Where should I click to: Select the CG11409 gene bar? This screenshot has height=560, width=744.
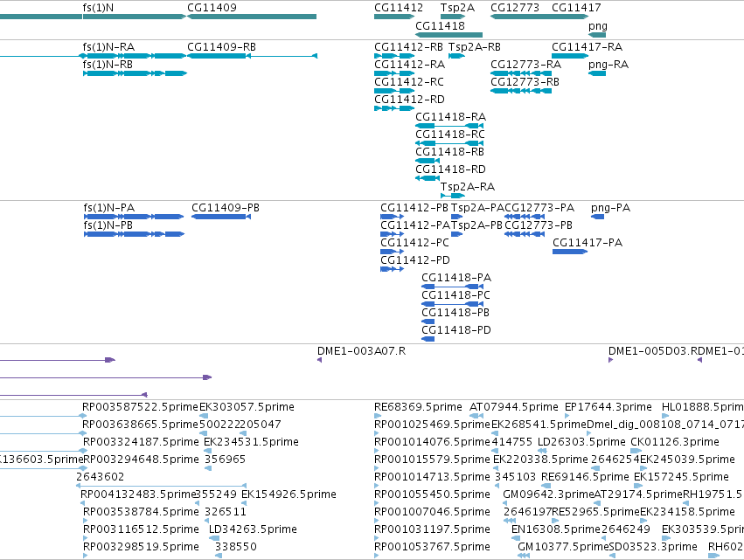coord(252,17)
